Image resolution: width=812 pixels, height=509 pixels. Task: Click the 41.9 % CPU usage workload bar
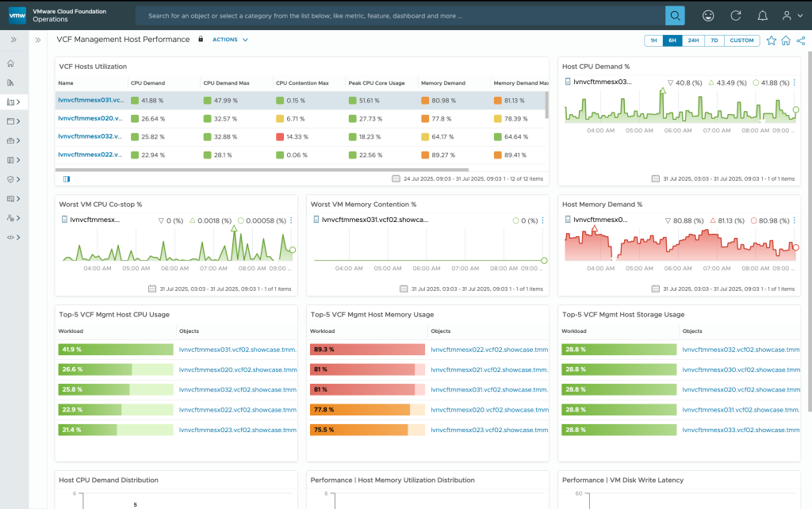tap(115, 350)
